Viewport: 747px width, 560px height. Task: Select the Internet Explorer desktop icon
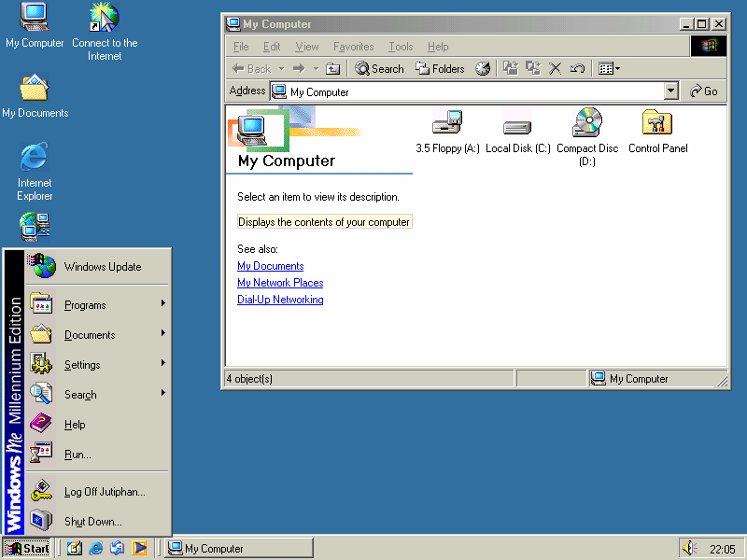point(35,172)
